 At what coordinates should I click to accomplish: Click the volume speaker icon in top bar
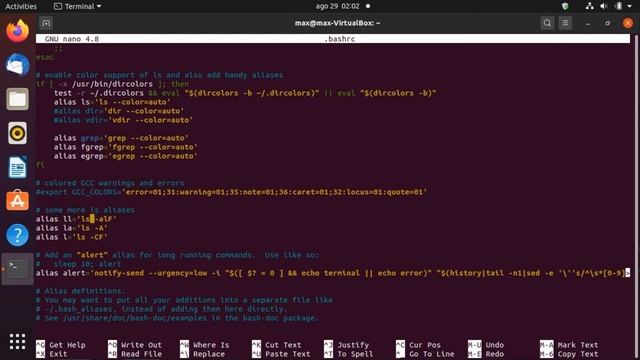click(x=604, y=6)
